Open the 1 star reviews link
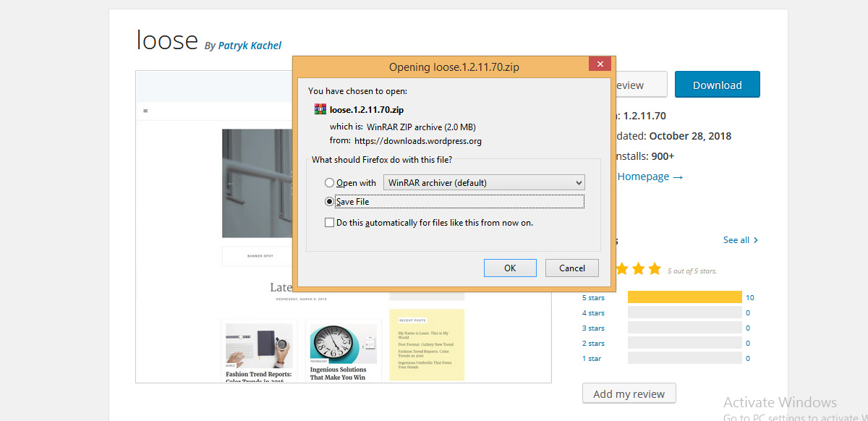The width and height of the screenshot is (868, 421). (x=592, y=359)
